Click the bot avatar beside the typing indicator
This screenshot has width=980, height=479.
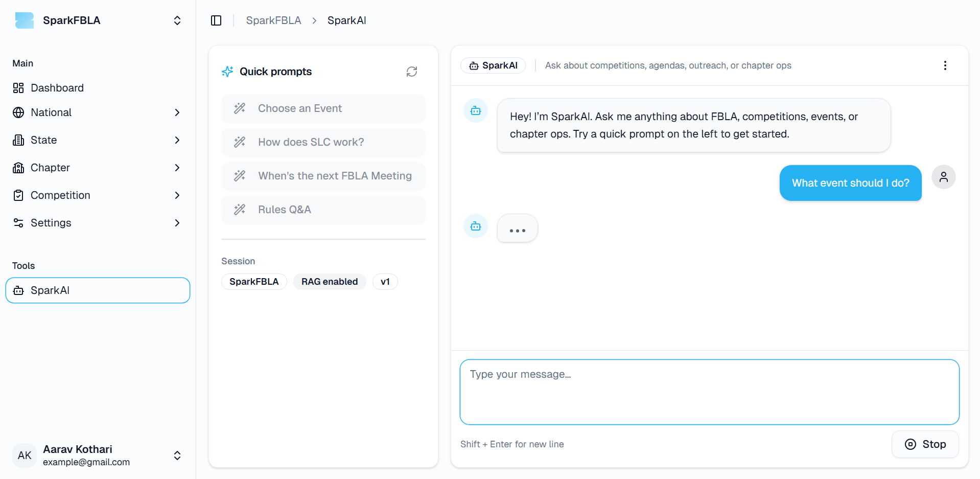(476, 226)
